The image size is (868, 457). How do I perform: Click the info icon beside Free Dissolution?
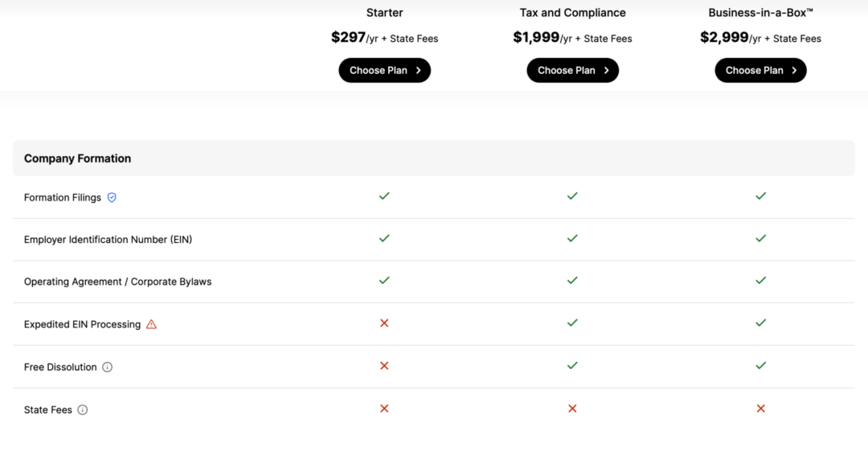pos(107,367)
